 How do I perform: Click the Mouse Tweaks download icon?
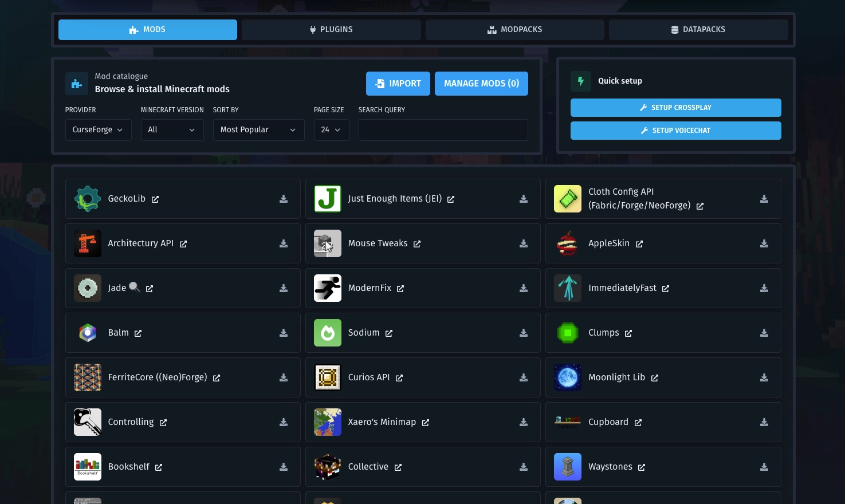[524, 243]
